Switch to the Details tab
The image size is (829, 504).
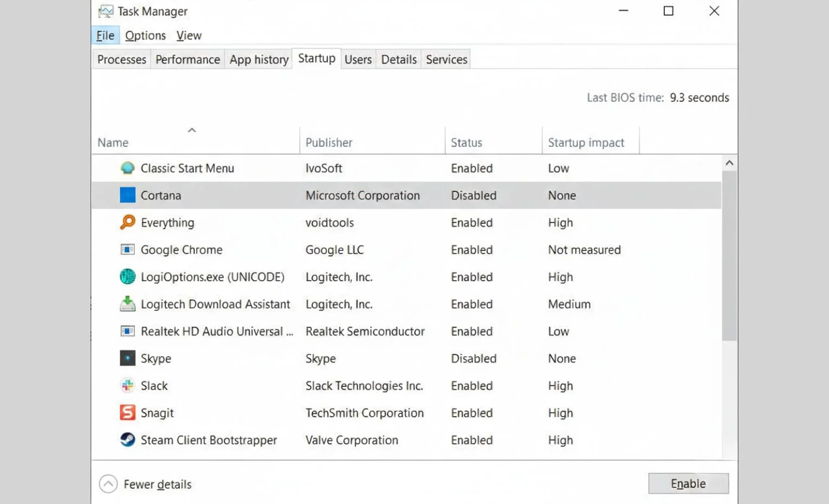coord(399,59)
